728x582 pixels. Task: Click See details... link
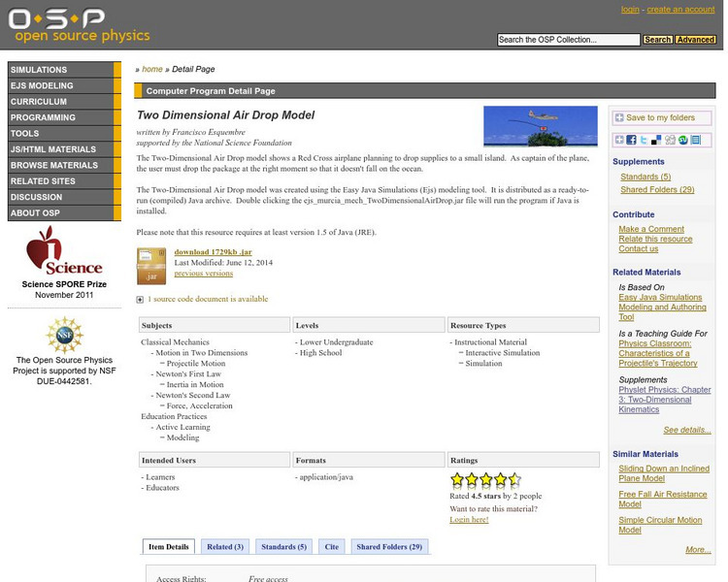pyautogui.click(x=686, y=431)
